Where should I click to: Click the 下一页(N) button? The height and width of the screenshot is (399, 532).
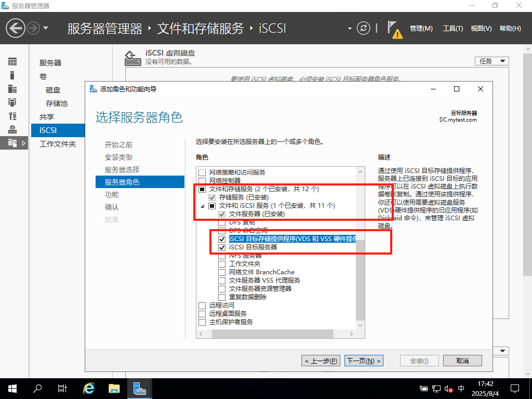364,361
